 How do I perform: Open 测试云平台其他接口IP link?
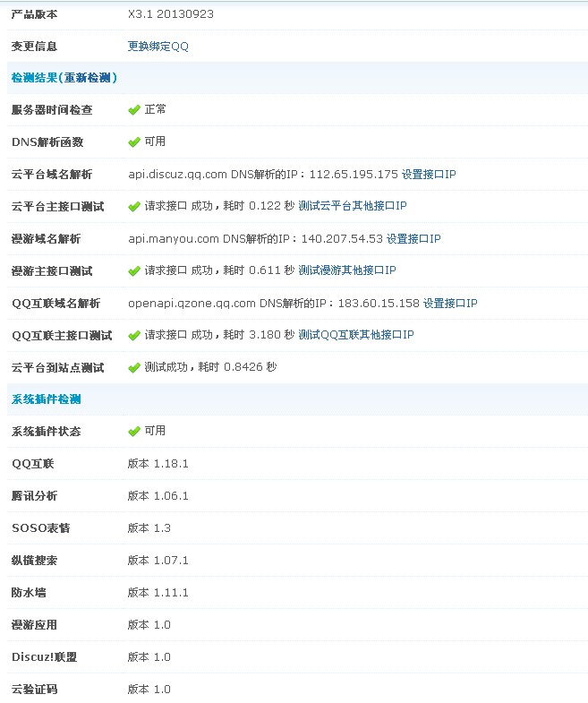(353, 206)
